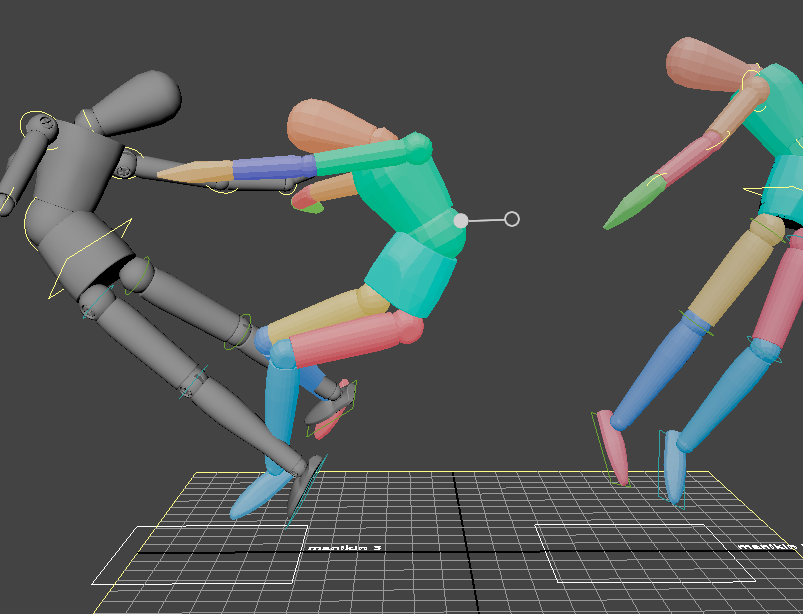Click the right mannequin's pink foot

click(x=614, y=448)
